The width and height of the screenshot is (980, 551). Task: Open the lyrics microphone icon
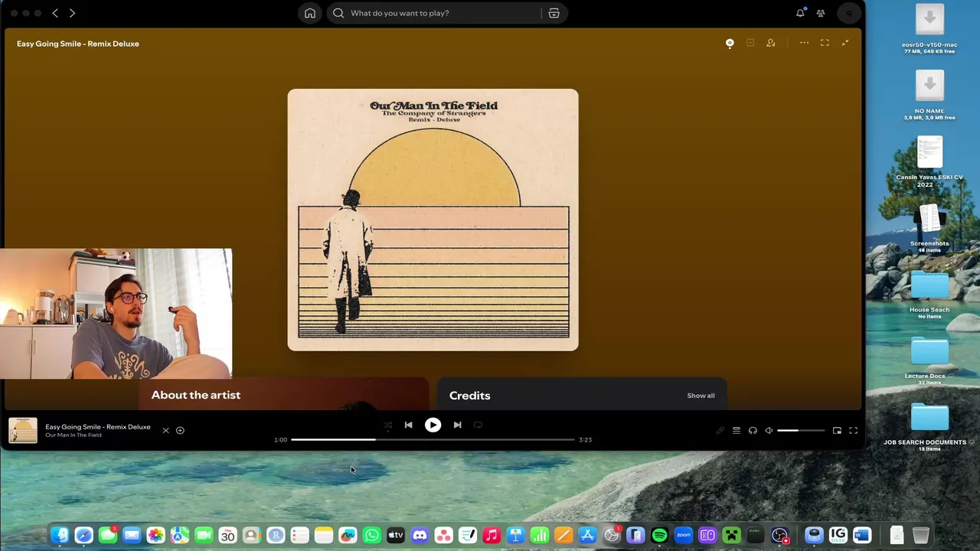720,430
